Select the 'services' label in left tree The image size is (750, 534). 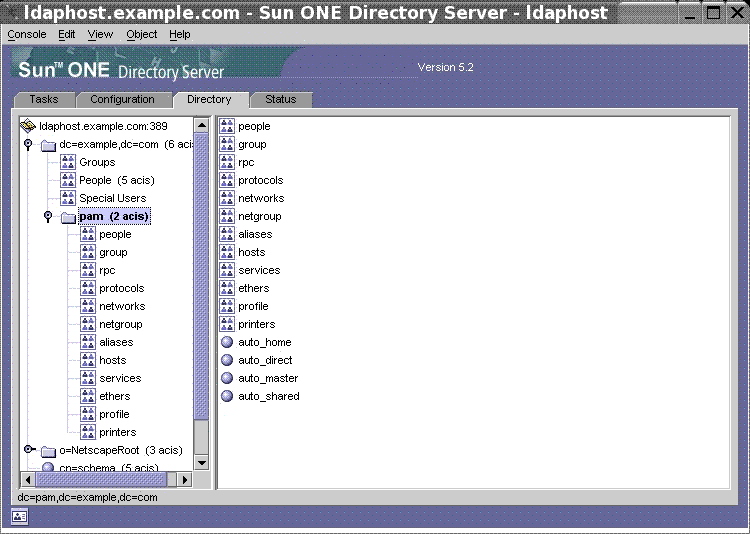coord(121,378)
